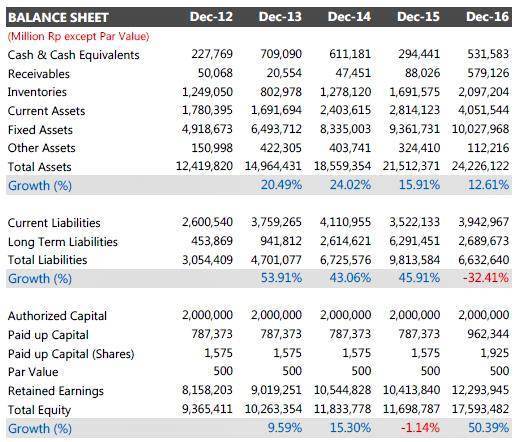Click the Million Rp except Par Value note

79,36
